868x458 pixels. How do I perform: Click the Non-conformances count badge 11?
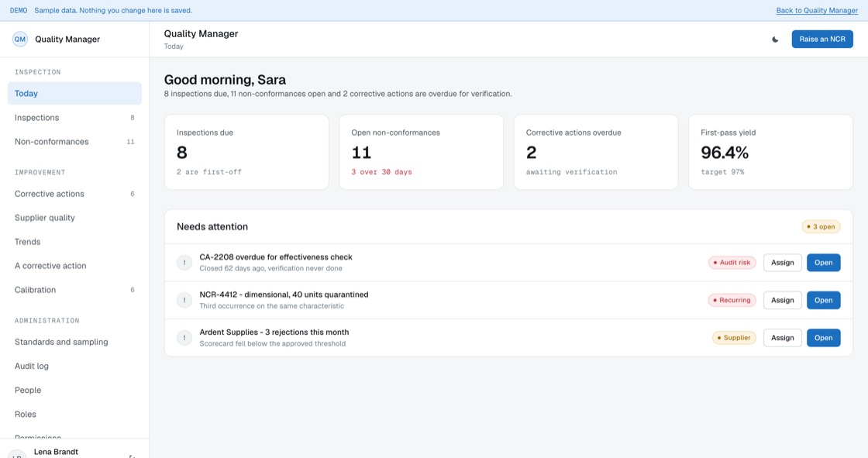click(131, 142)
